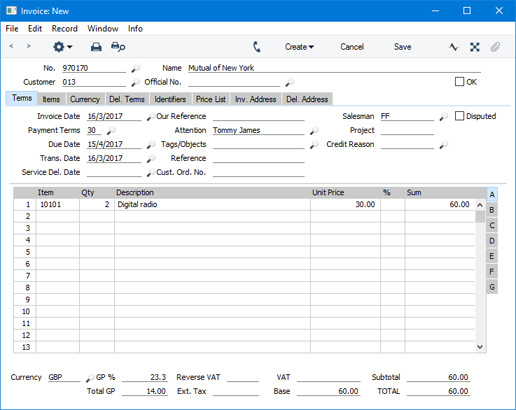Click the Save button
The width and height of the screenshot is (516, 410).
click(x=402, y=47)
